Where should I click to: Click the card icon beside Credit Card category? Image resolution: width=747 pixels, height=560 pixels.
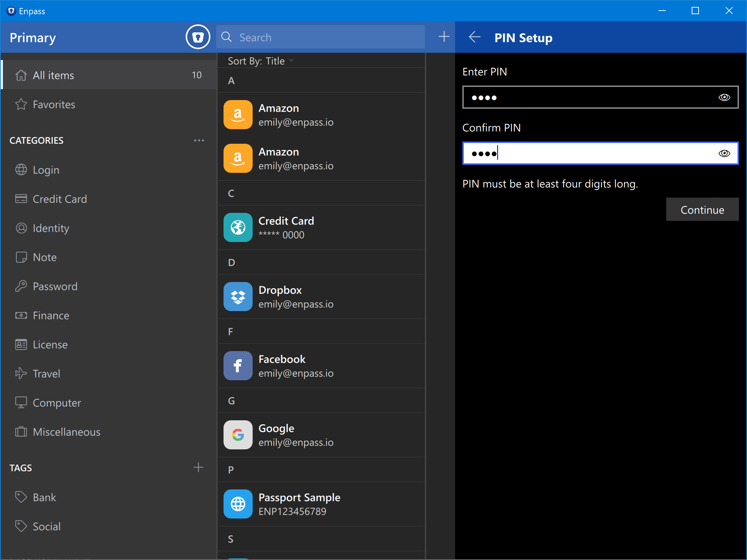(x=21, y=199)
